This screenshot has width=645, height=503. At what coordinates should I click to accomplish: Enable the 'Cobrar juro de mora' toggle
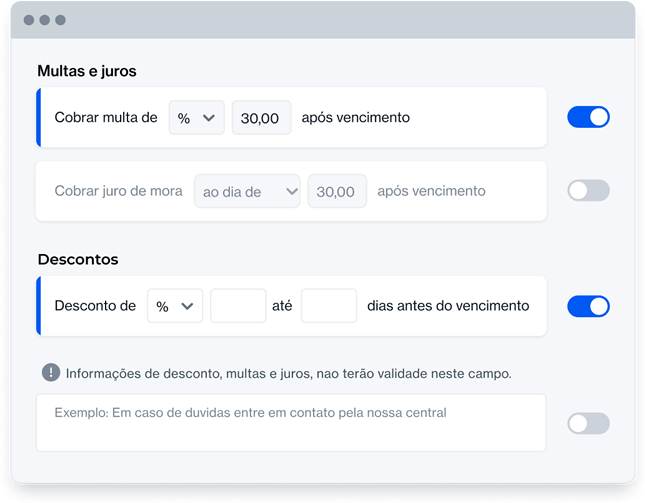click(x=588, y=191)
